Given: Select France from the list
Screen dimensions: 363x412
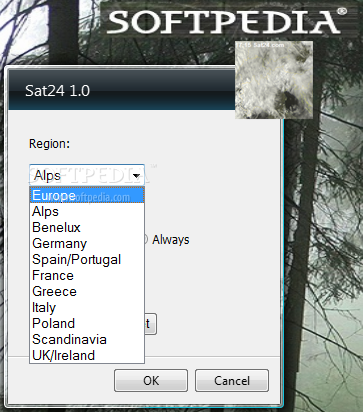Looking at the screenshot, I should click(x=87, y=275).
